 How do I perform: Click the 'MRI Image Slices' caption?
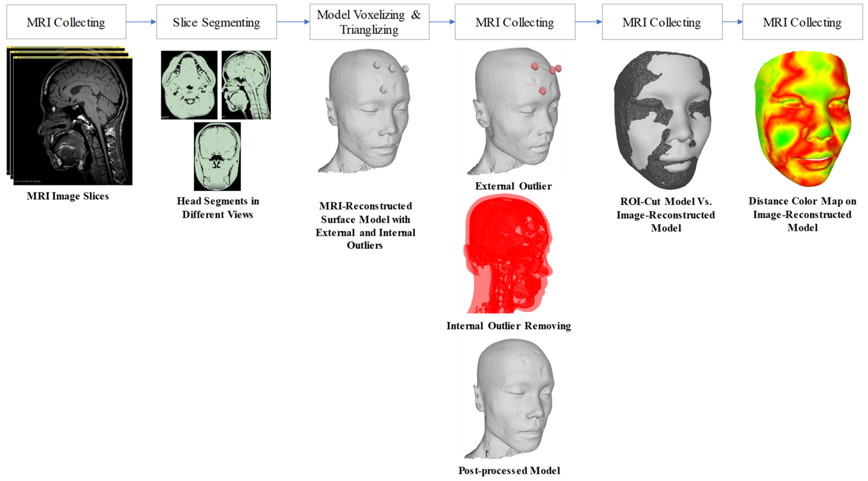(68, 196)
